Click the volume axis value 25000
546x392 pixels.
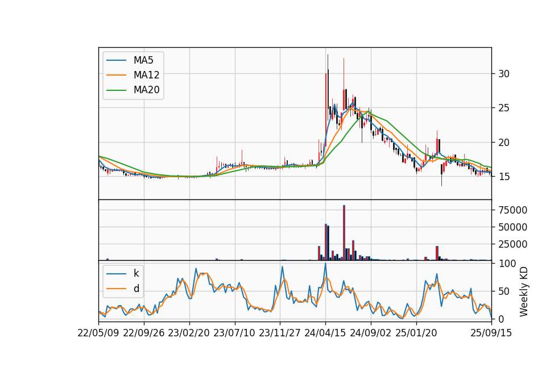point(513,244)
